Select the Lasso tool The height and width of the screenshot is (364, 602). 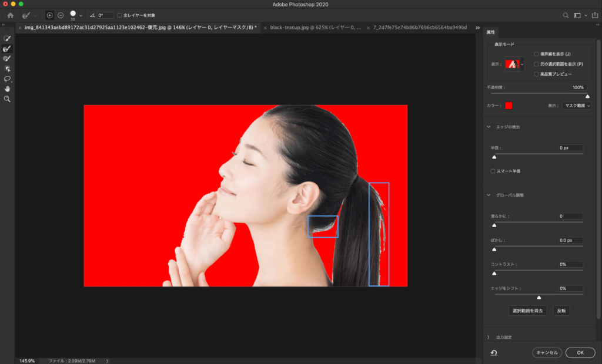point(7,79)
